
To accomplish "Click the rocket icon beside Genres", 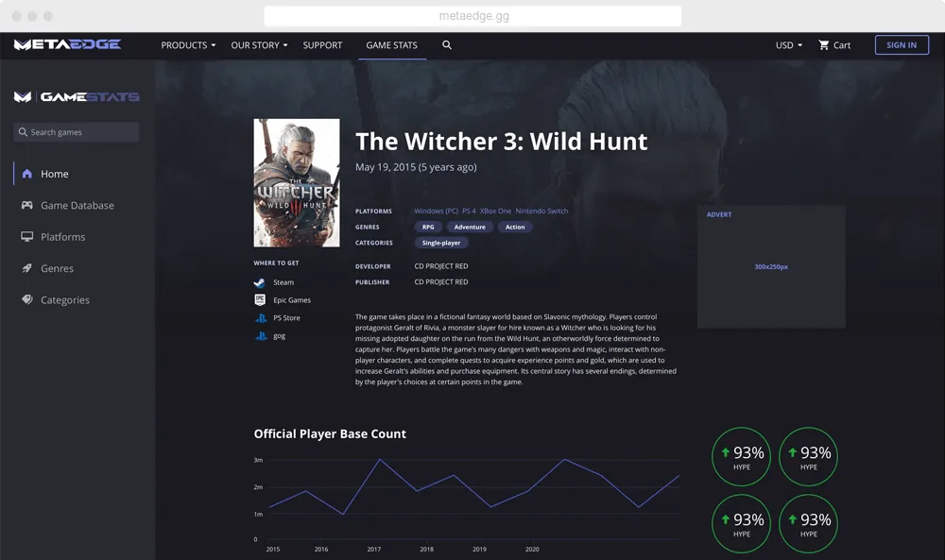I will pyautogui.click(x=27, y=268).
